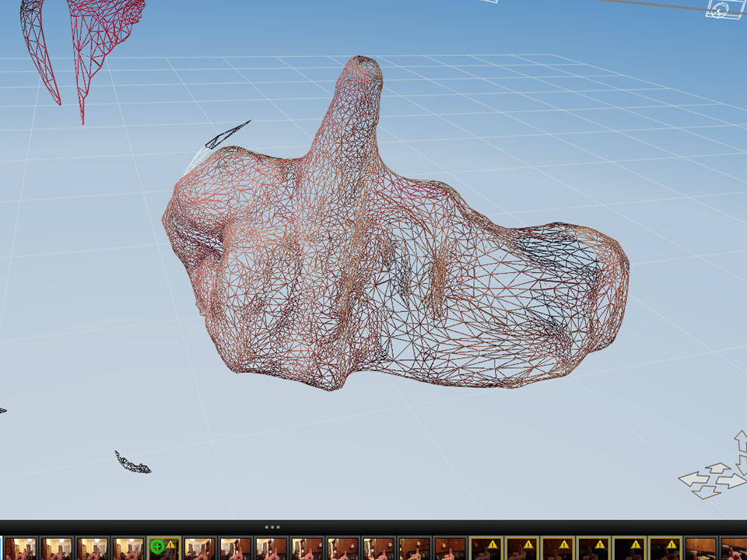This screenshot has width=747, height=560.
Task: Click the vertical down arrow at right edge
Action: (742, 465)
